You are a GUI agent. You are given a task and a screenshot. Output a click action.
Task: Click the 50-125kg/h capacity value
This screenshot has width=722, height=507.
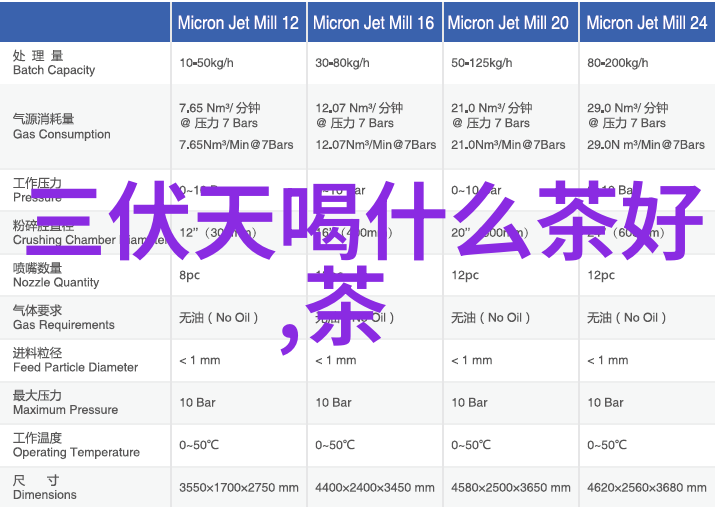[x=482, y=63]
